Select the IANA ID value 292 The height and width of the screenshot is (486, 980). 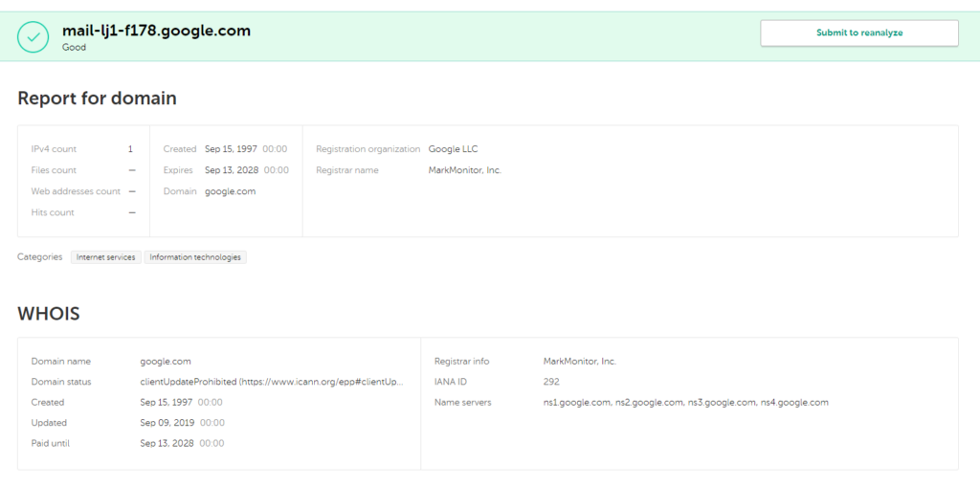pos(551,382)
